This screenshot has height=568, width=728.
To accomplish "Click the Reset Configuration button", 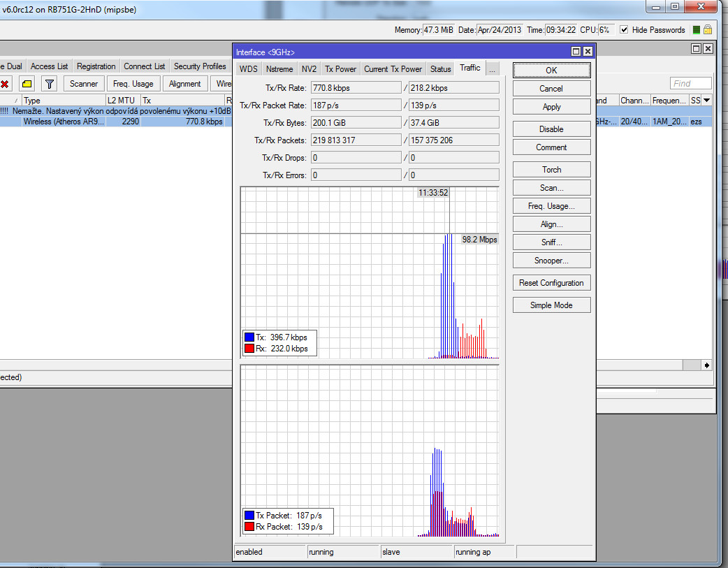I will 551,283.
